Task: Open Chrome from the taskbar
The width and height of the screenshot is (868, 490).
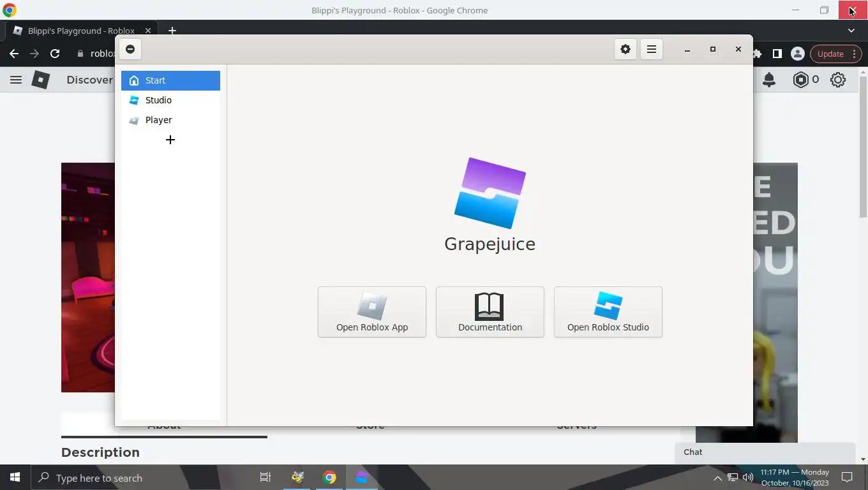Action: pos(329,477)
